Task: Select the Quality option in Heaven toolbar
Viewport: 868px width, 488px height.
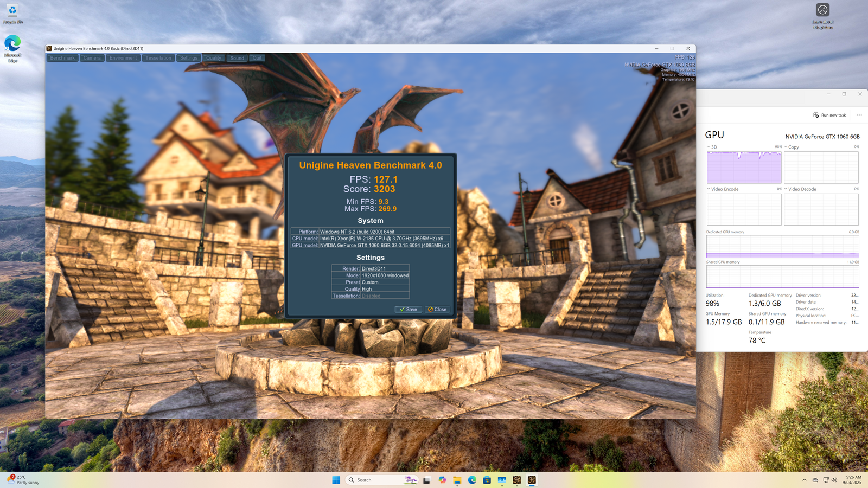Action: point(214,58)
